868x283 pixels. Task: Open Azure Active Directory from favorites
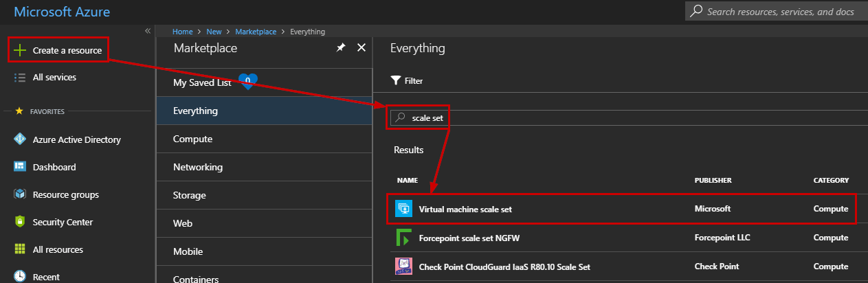77,139
